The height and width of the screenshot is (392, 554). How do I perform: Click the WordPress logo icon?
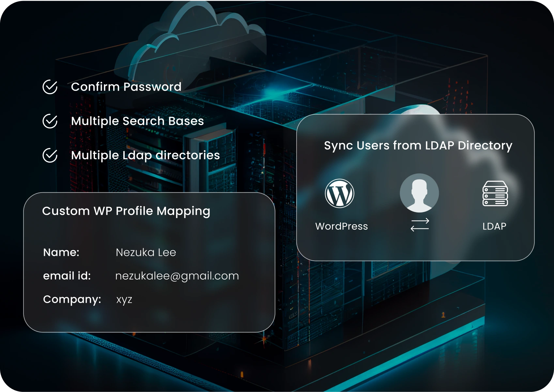340,194
